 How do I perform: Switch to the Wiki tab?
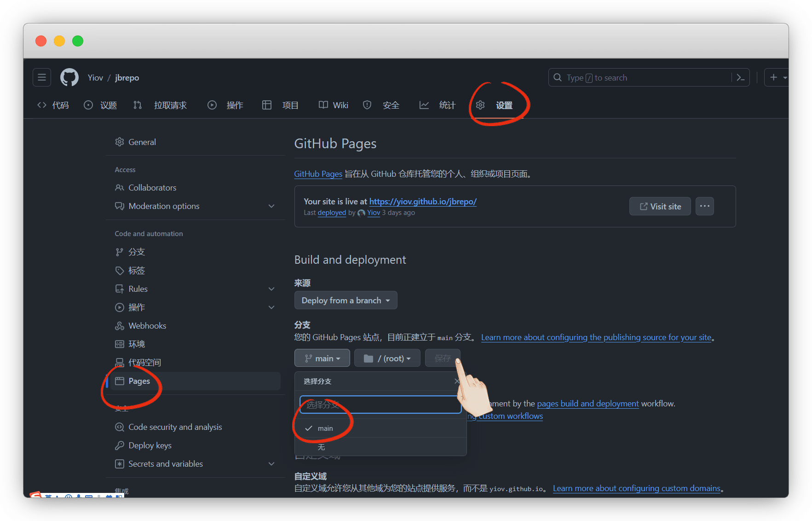click(334, 105)
